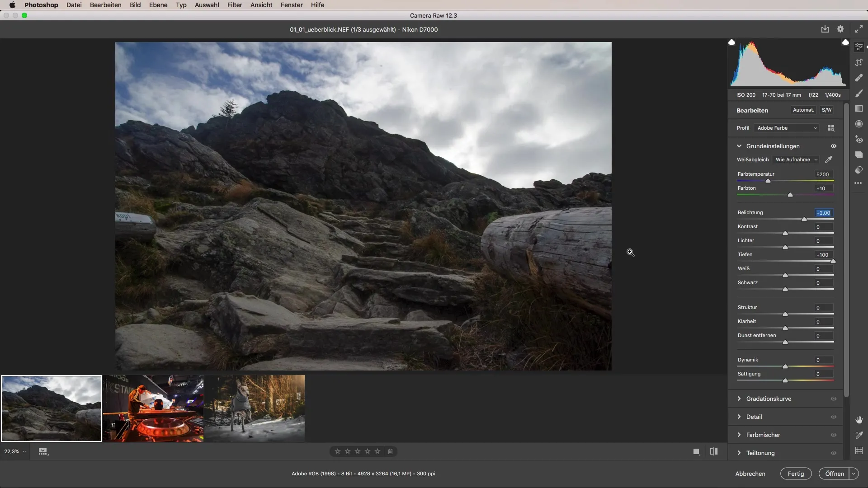The height and width of the screenshot is (488, 868).
Task: Click the Automat. button
Action: coord(803,110)
